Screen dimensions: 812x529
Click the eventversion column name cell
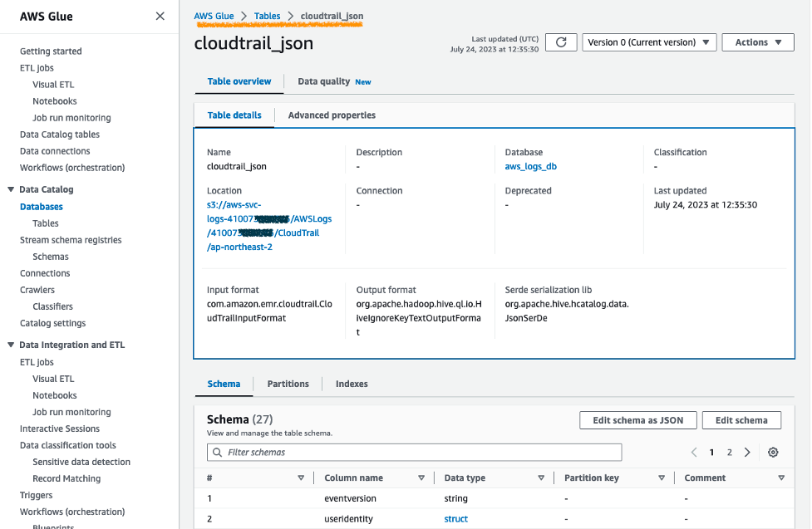[351, 498]
